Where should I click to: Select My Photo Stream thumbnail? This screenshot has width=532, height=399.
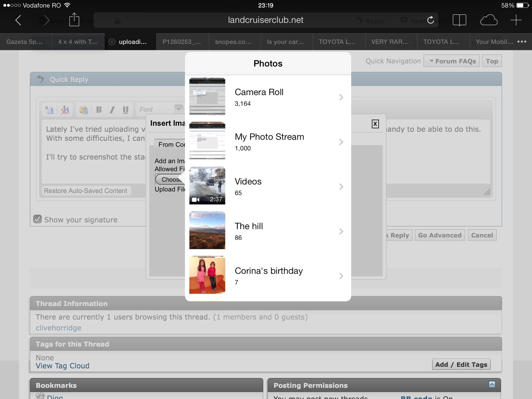(207, 141)
